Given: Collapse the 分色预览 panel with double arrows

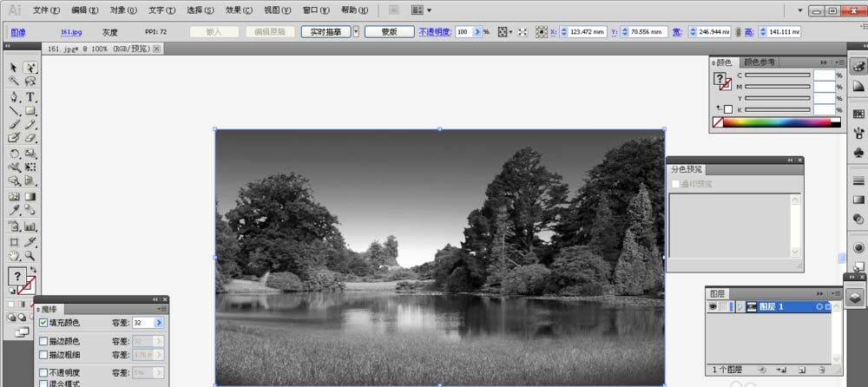Looking at the screenshot, I should tap(791, 160).
